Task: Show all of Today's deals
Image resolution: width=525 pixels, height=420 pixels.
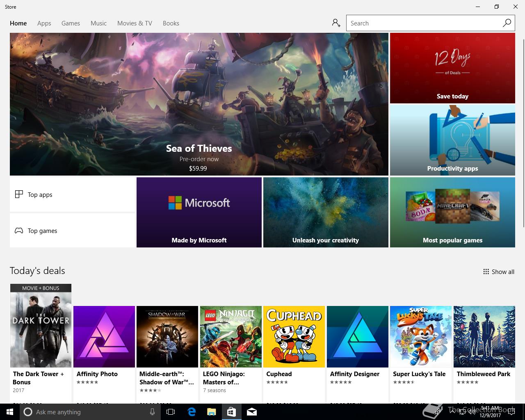Action: click(498, 272)
